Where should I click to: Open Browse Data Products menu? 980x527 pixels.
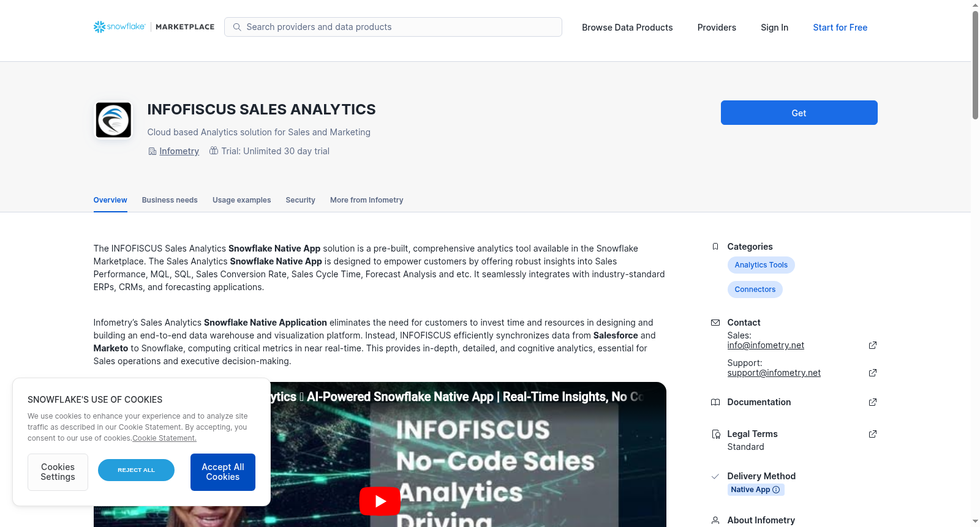tap(627, 28)
